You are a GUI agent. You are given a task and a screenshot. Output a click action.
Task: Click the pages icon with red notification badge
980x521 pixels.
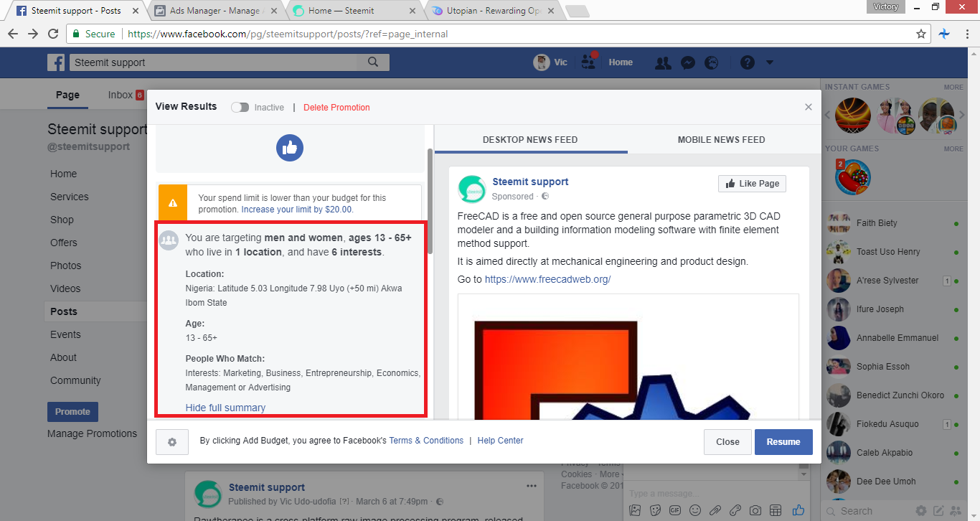pyautogui.click(x=589, y=62)
